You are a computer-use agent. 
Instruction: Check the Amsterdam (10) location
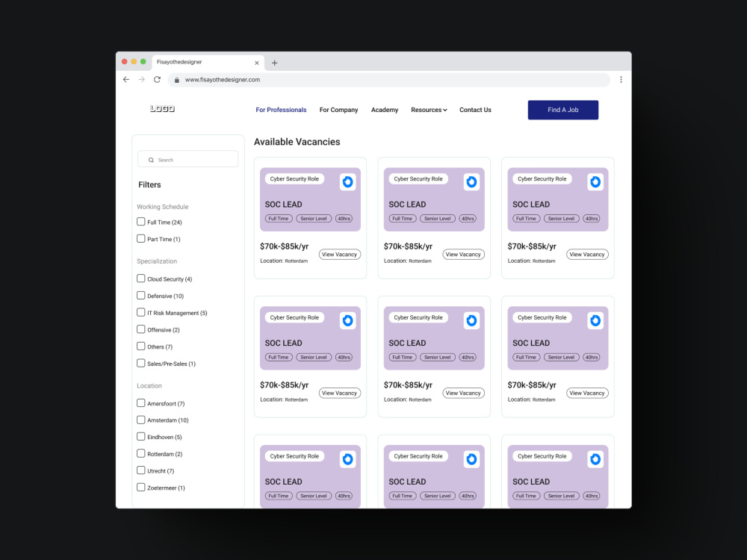[141, 420]
